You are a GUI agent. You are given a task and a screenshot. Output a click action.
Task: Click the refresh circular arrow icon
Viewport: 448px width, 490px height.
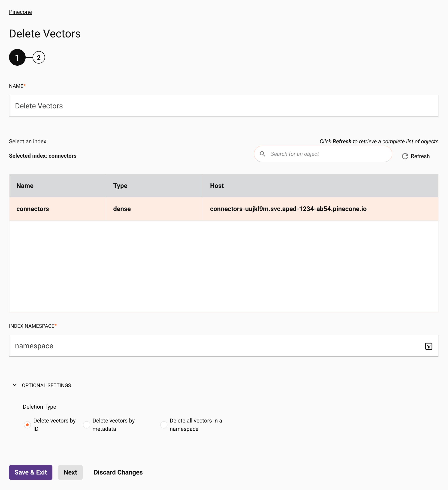point(405,156)
